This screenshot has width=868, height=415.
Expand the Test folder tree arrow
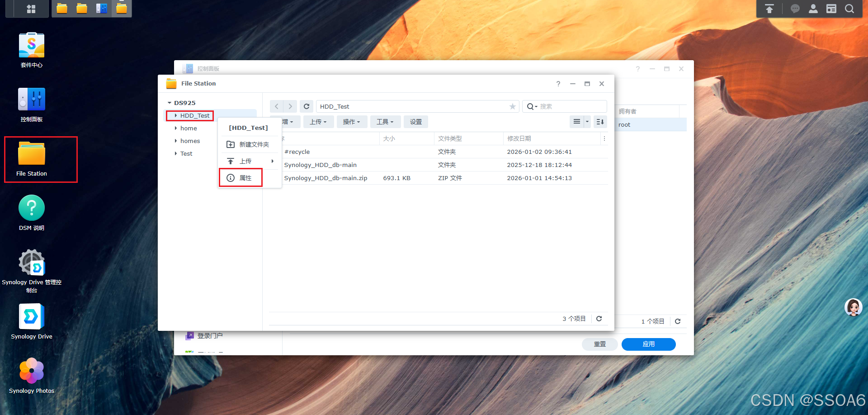tap(176, 153)
